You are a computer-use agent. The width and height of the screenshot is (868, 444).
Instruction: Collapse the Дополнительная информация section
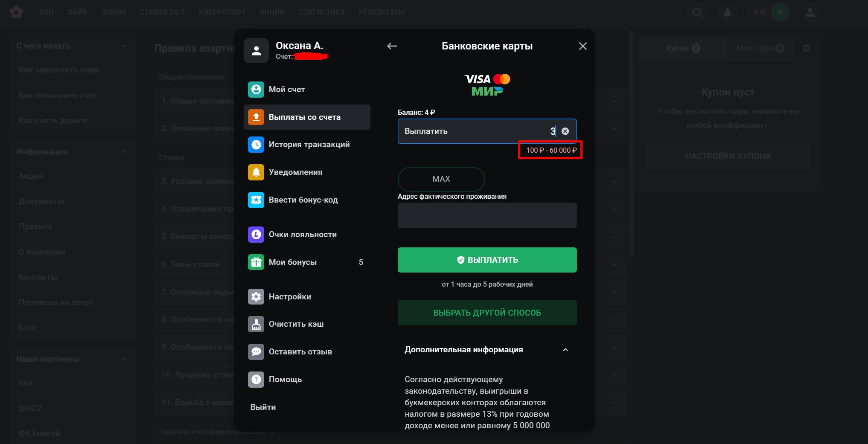pyautogui.click(x=565, y=350)
